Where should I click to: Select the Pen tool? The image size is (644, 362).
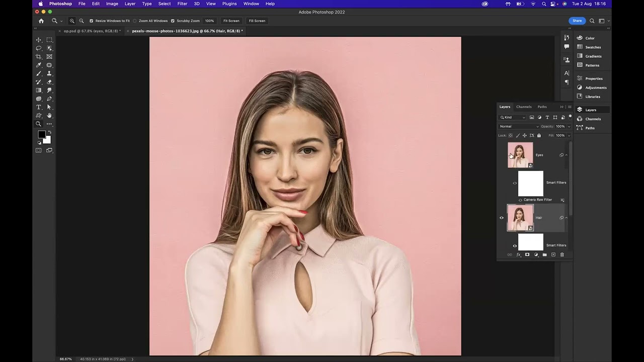(49, 99)
